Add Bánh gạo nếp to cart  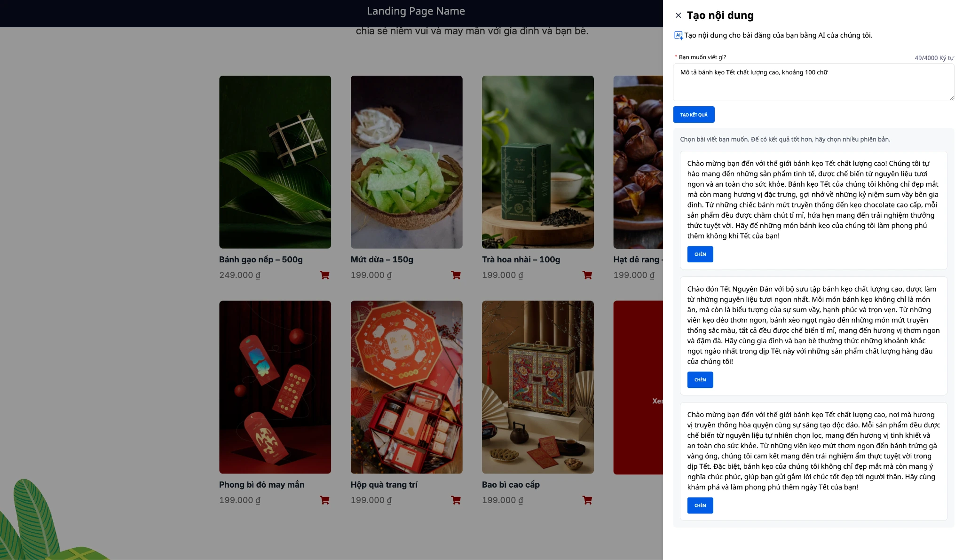[324, 275]
